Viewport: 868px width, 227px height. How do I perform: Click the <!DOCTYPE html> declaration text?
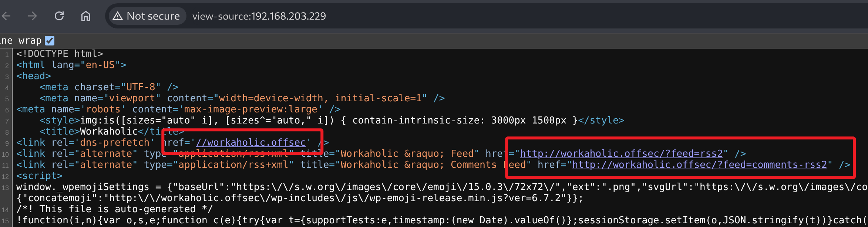60,54
